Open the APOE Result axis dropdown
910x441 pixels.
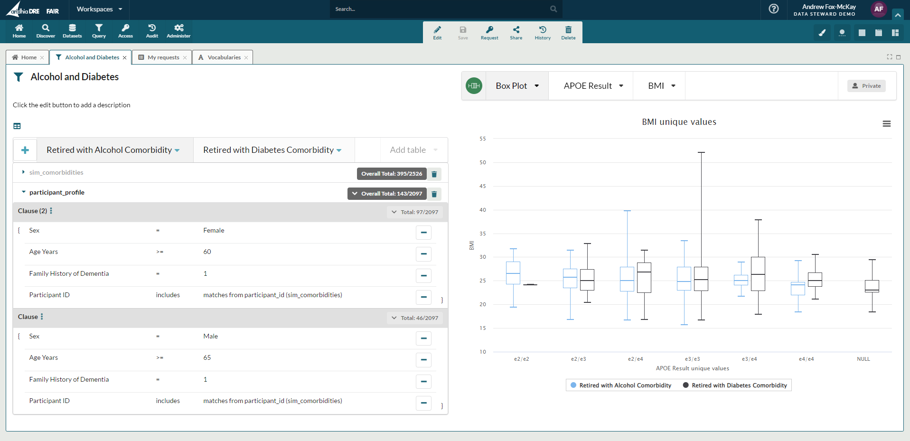593,86
